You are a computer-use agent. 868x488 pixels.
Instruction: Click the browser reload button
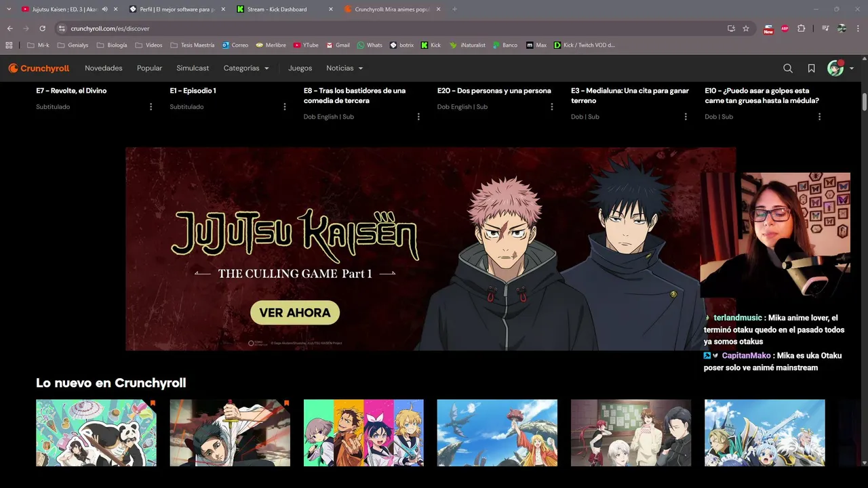(42, 28)
